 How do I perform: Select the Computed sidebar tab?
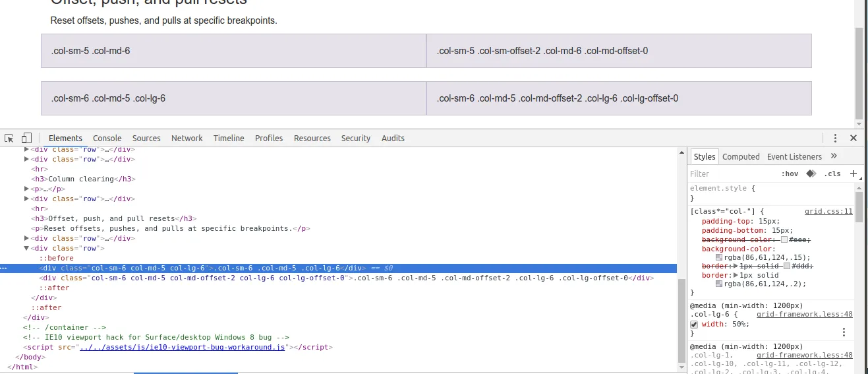tap(741, 156)
